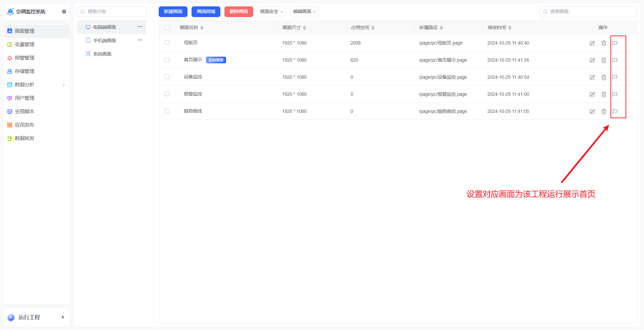Tick the checkbox beside 报警监控
The image size is (644, 330).
pos(167,94)
